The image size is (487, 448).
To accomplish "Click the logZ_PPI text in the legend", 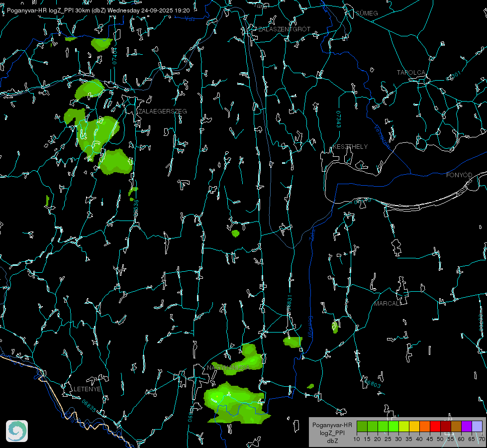I will coord(332,433).
